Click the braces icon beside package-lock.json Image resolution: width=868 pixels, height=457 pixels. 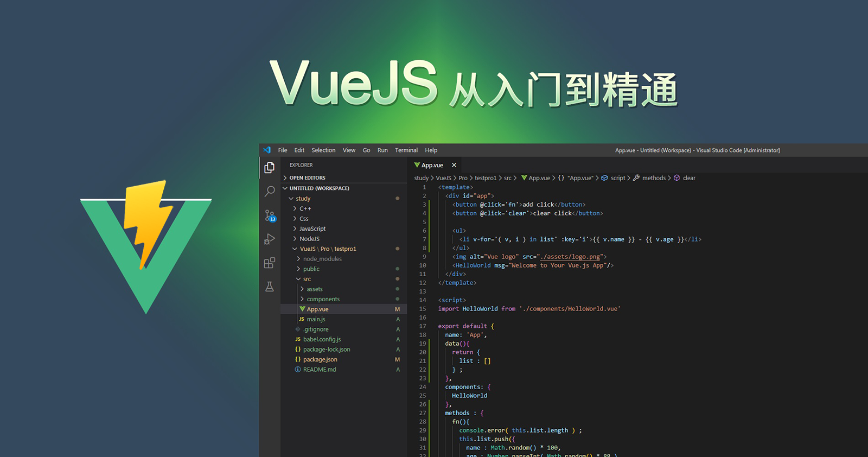(298, 350)
